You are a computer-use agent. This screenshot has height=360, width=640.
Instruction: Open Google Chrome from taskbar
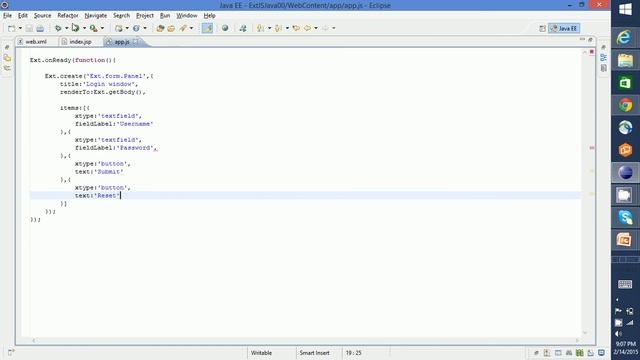click(625, 105)
